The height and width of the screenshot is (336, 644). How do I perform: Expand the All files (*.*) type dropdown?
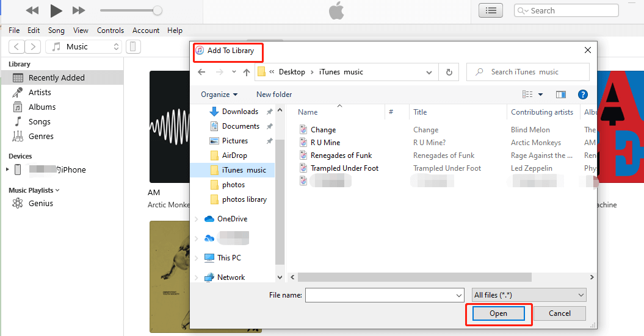tap(529, 295)
